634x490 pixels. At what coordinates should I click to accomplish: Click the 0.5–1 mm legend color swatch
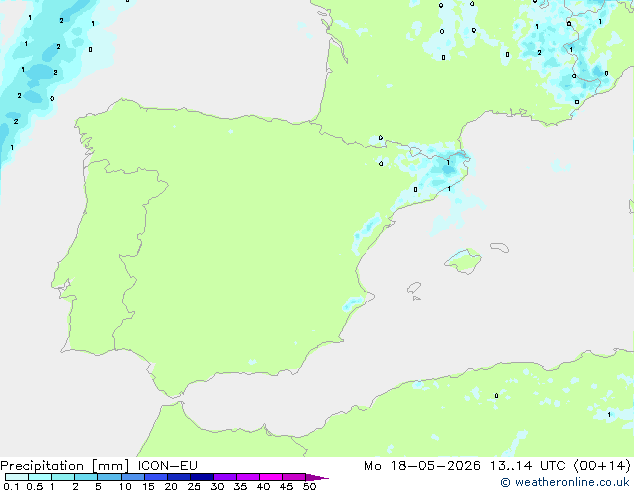[40, 477]
